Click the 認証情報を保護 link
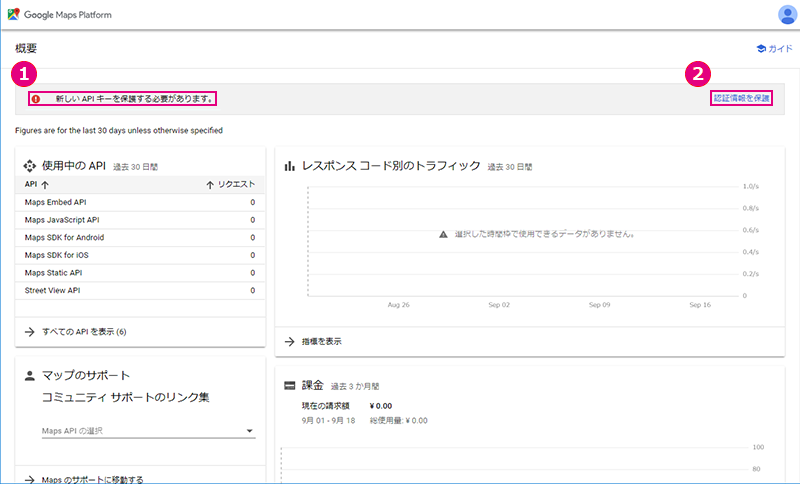Viewport: 800px width, 484px height. tap(741, 98)
